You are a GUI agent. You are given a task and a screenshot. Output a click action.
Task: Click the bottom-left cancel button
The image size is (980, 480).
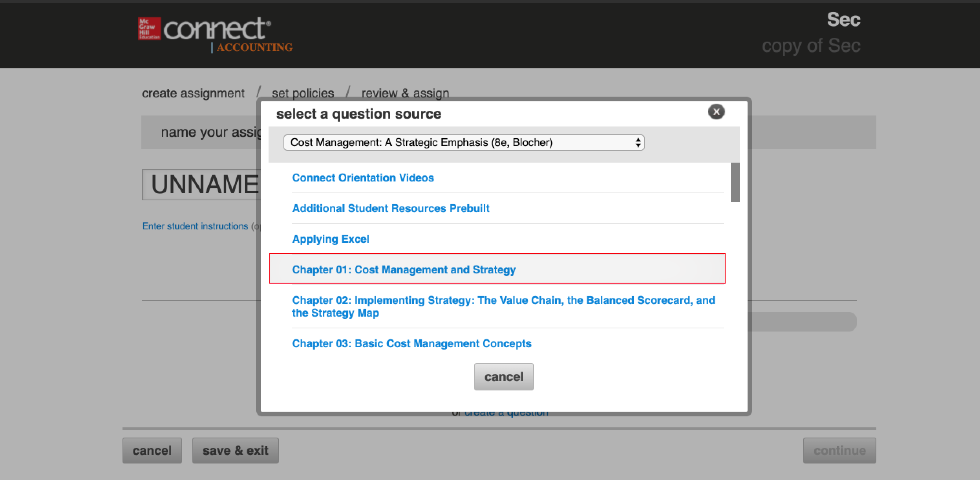152,451
